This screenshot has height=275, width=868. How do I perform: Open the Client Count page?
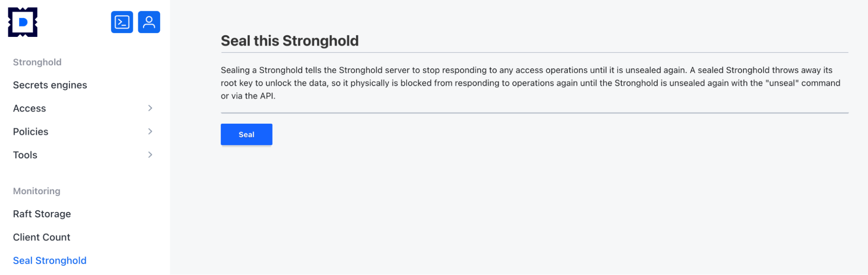tap(42, 237)
